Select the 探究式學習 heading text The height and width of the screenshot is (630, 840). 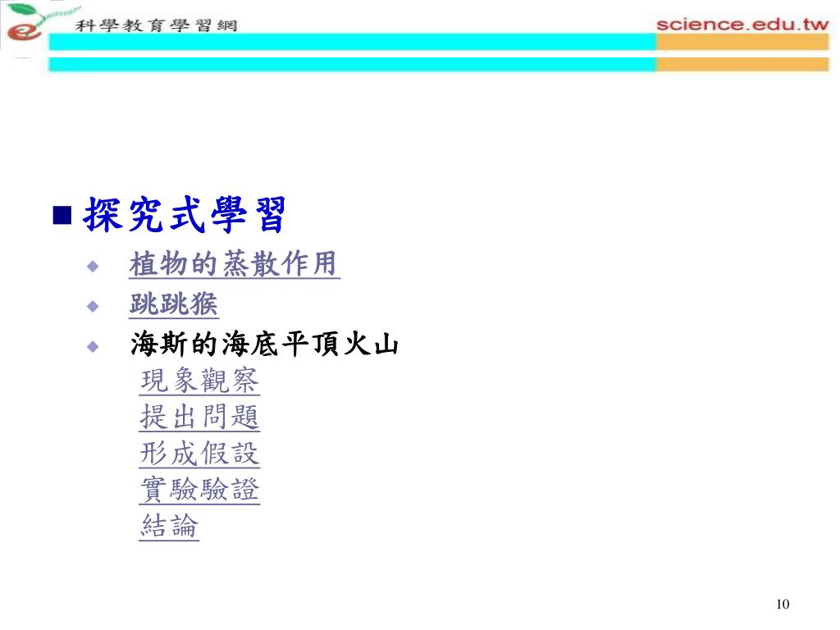tap(185, 215)
